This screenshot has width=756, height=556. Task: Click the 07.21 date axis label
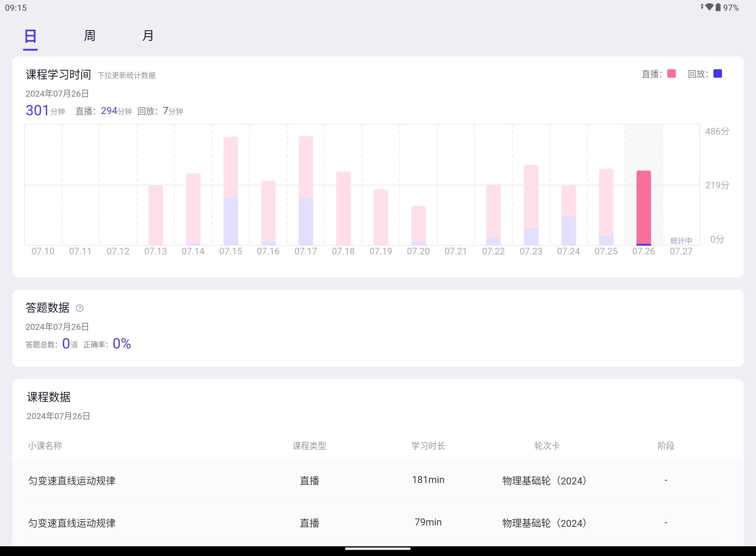(x=456, y=251)
